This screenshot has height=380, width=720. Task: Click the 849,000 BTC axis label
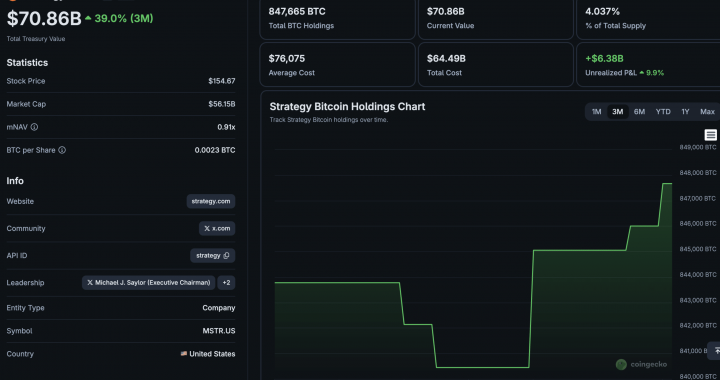pos(698,147)
